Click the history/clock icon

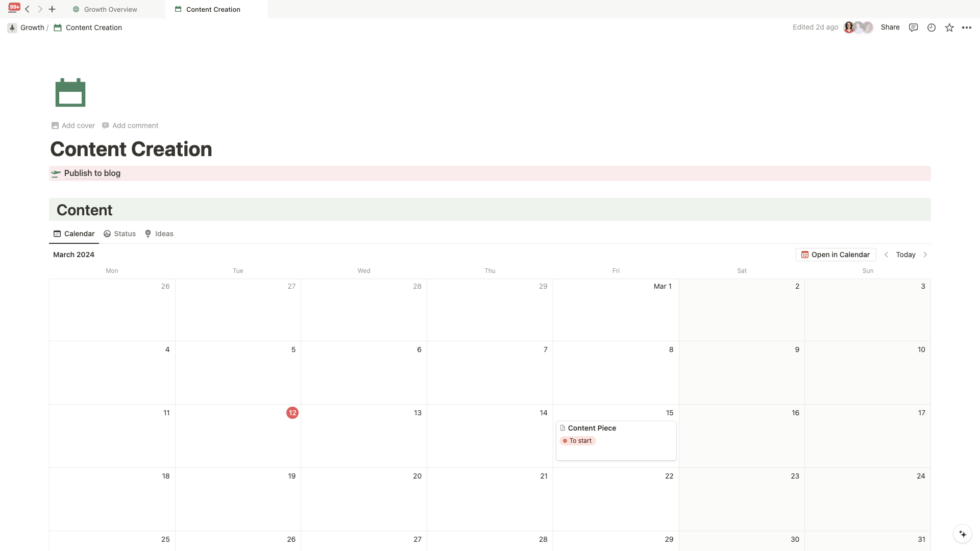pyautogui.click(x=932, y=28)
